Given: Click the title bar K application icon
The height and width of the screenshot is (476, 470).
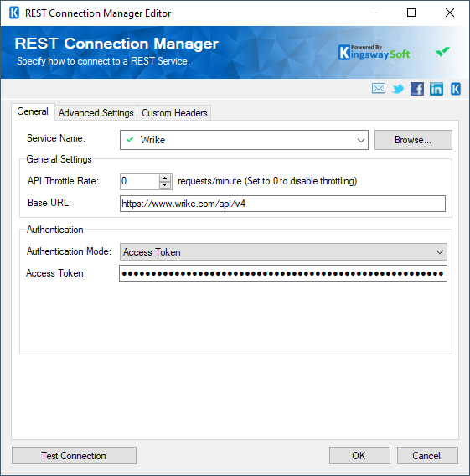Looking at the screenshot, I should 14,13.
